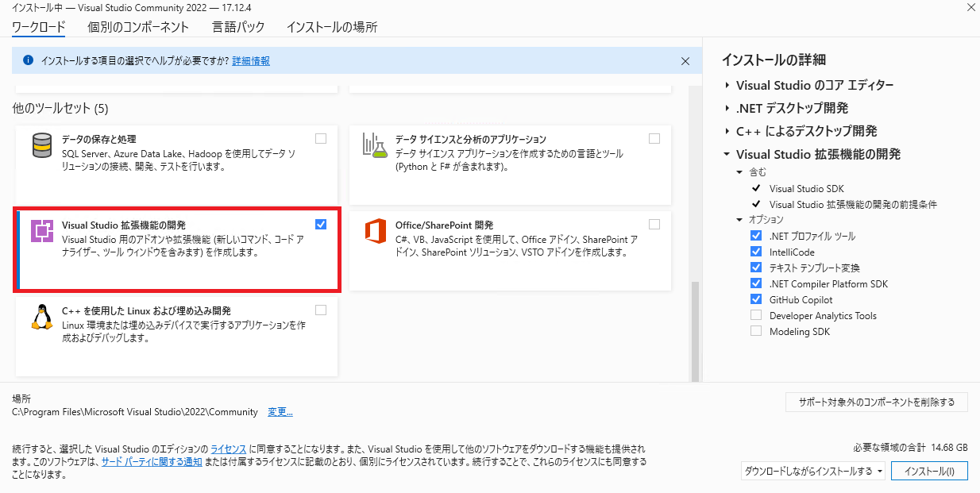This screenshot has height=493, width=980.
Task: Enable the データの保存と処理 workload checkbox
Action: pyautogui.click(x=321, y=139)
